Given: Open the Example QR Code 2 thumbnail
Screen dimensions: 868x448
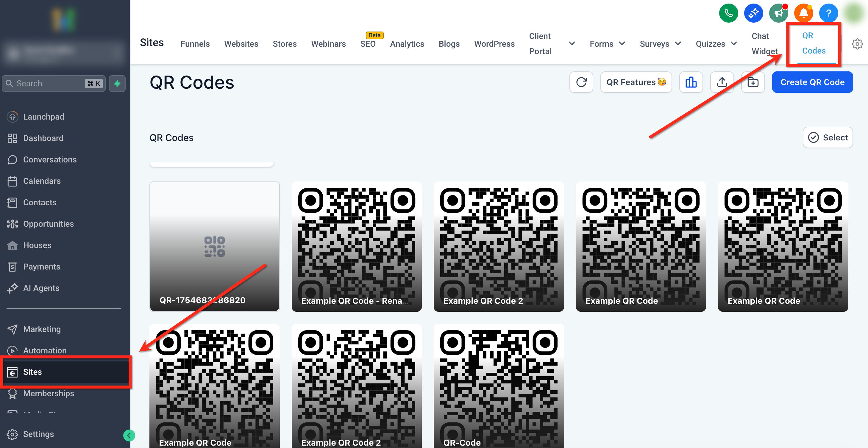Looking at the screenshot, I should (498, 247).
